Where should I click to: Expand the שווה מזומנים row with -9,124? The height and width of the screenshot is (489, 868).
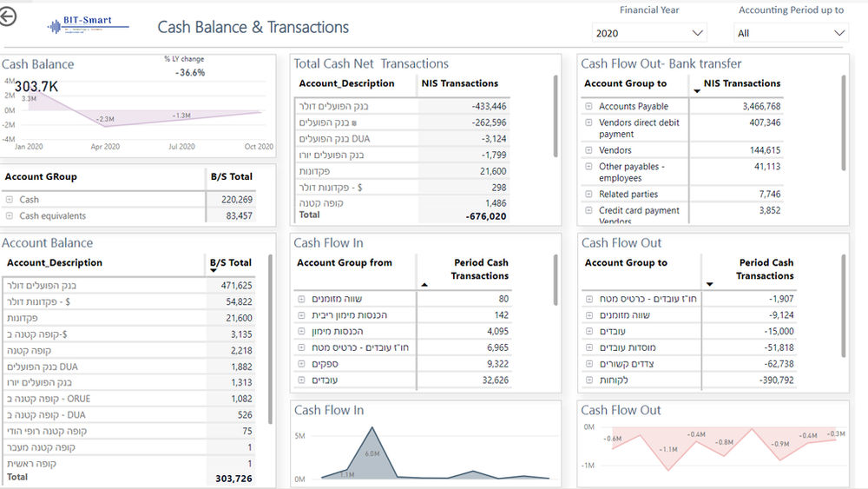coord(589,315)
